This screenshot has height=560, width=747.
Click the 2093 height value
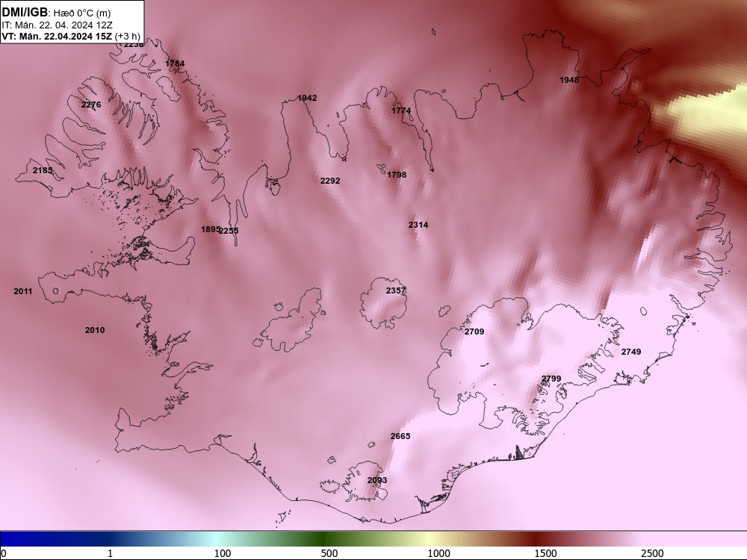(x=377, y=480)
